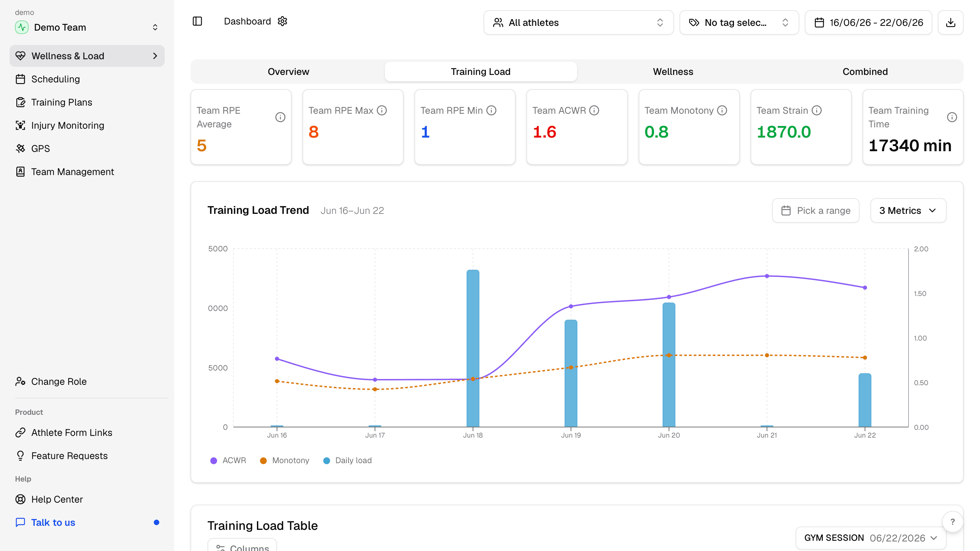Open GPS in the sidebar
This screenshot has width=980, height=551.
(x=87, y=148)
